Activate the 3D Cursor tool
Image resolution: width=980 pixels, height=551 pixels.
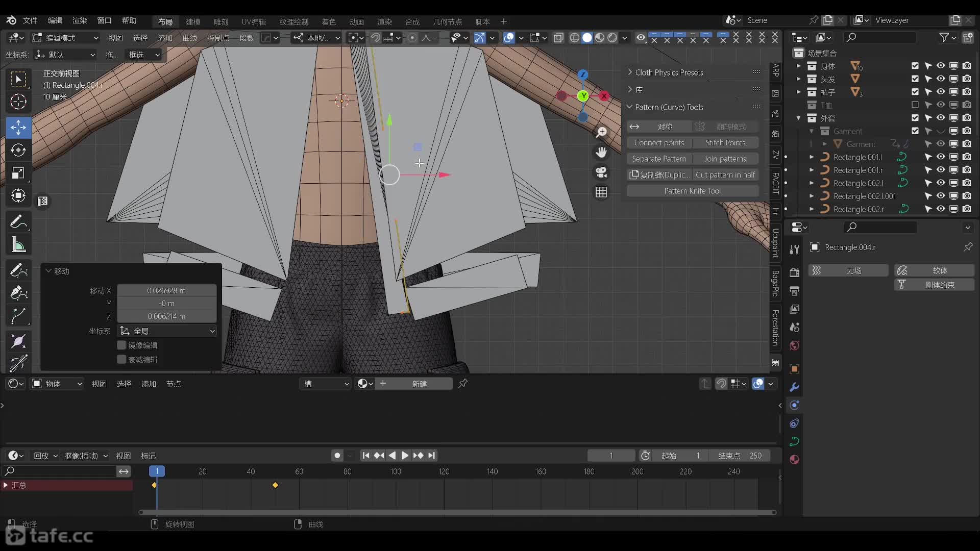tap(18, 102)
